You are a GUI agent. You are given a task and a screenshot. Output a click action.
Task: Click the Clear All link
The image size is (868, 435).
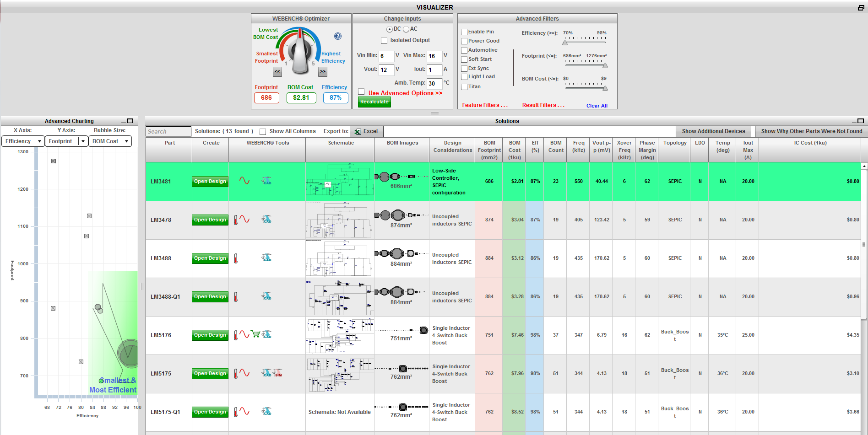pos(597,106)
